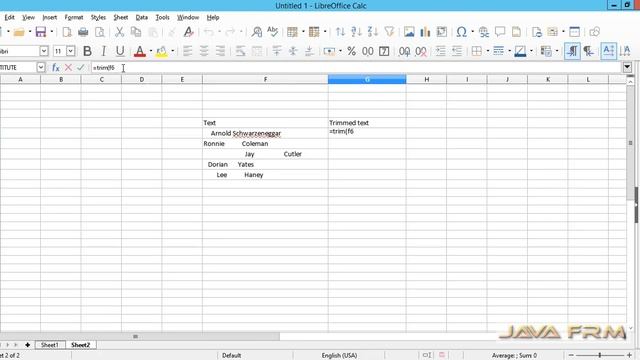
Task: Click the Function Wizard fx icon
Action: point(56,67)
